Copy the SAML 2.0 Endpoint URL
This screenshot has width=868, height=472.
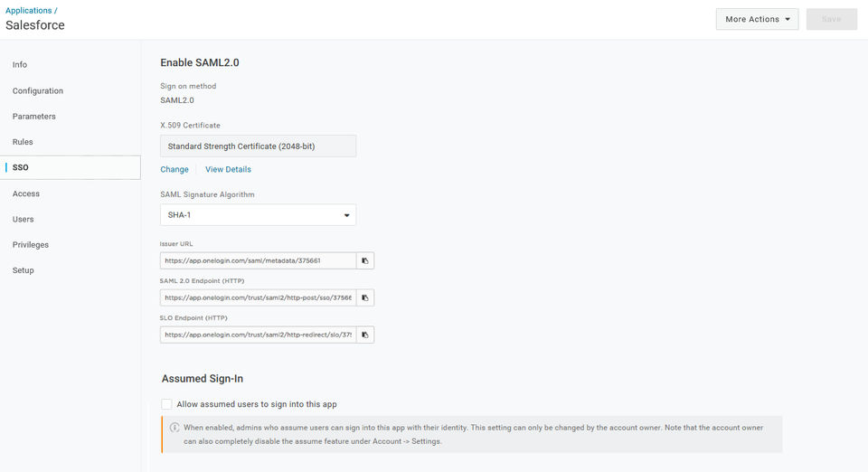coord(365,297)
